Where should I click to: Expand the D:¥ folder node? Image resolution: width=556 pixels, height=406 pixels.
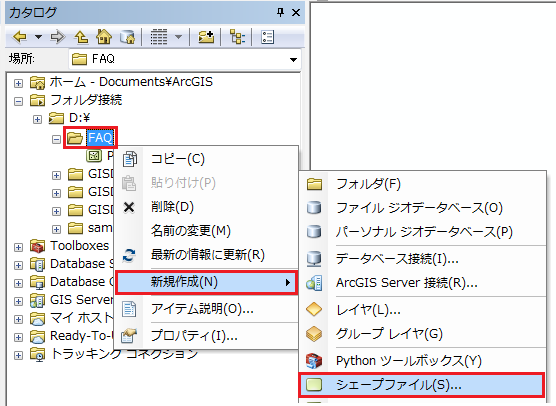pos(37,119)
